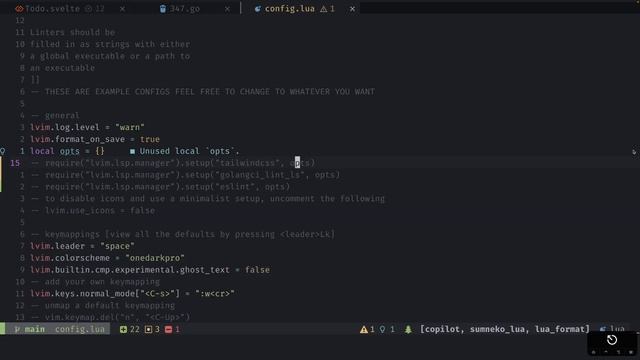Image resolution: width=640 pixels, height=360 pixels.
Task: Click the circular history icon at bottom right
Action: click(611, 340)
